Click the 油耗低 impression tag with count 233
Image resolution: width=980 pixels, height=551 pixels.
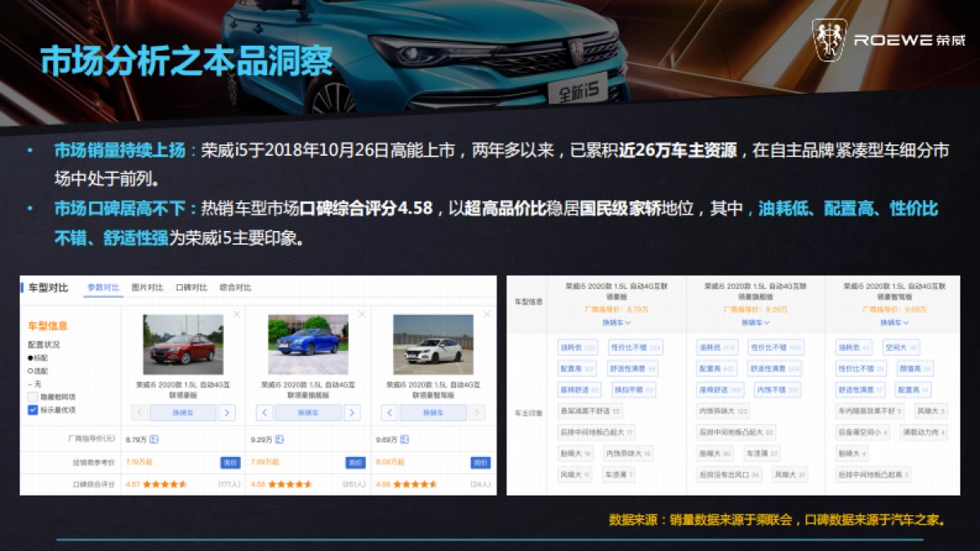pos(577,347)
